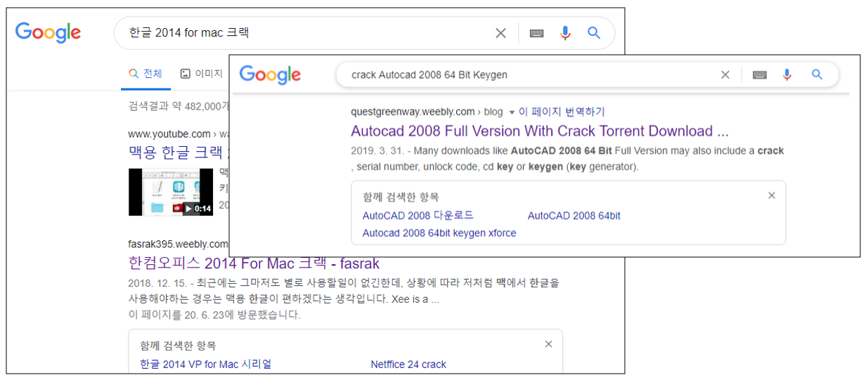
Task: Switch to the 이미지 tab in the back window
Action: 201,73
